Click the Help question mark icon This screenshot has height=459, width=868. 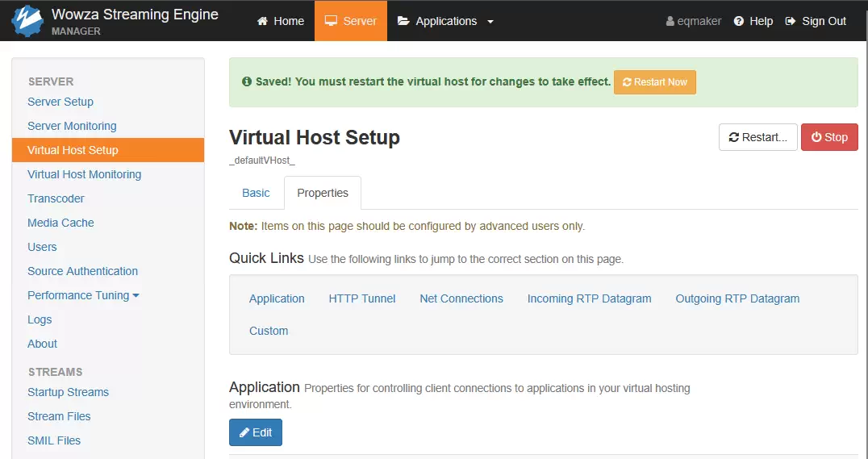738,21
